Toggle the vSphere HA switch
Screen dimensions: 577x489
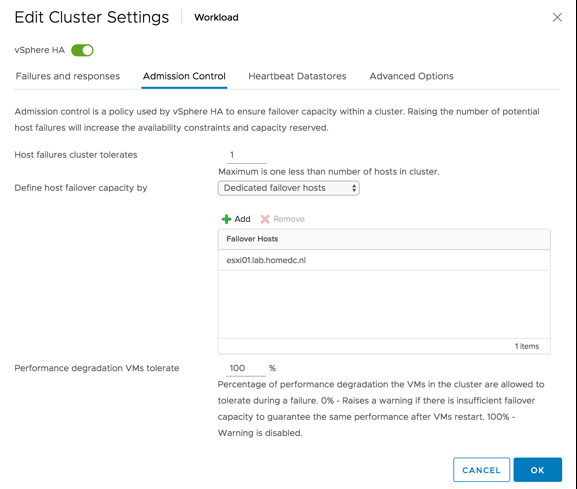pos(82,50)
